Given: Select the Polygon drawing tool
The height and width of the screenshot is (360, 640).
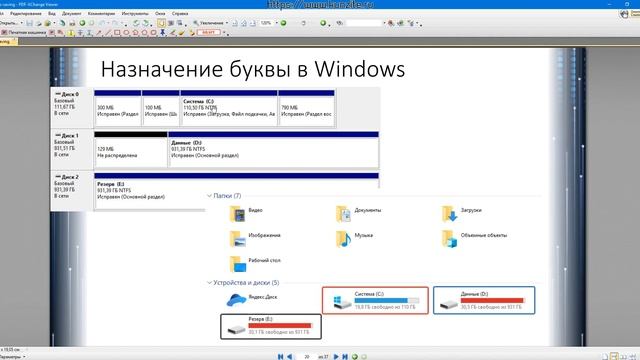Looking at the screenshot, I should (144, 33).
